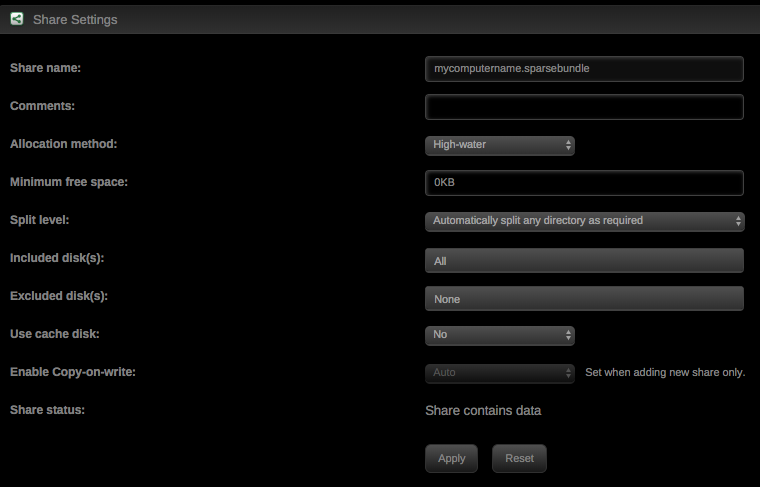Change the Use cache disk No dropdown
Viewport: 760px width, 487px height.
coord(500,335)
